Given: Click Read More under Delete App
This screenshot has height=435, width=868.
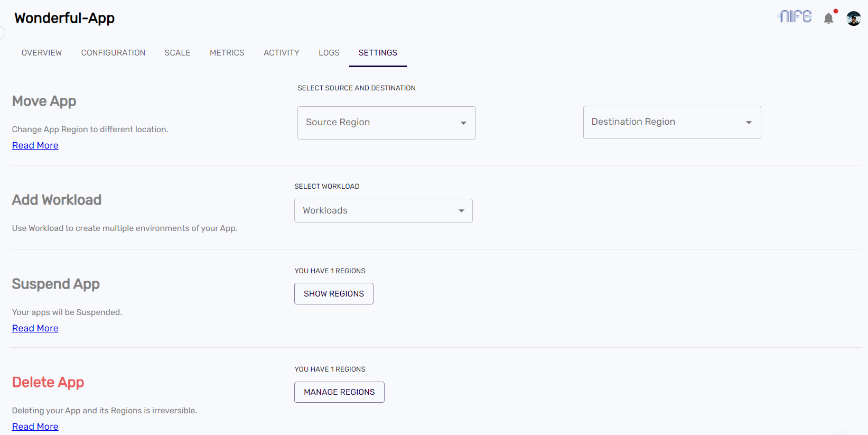Looking at the screenshot, I should (x=35, y=427).
